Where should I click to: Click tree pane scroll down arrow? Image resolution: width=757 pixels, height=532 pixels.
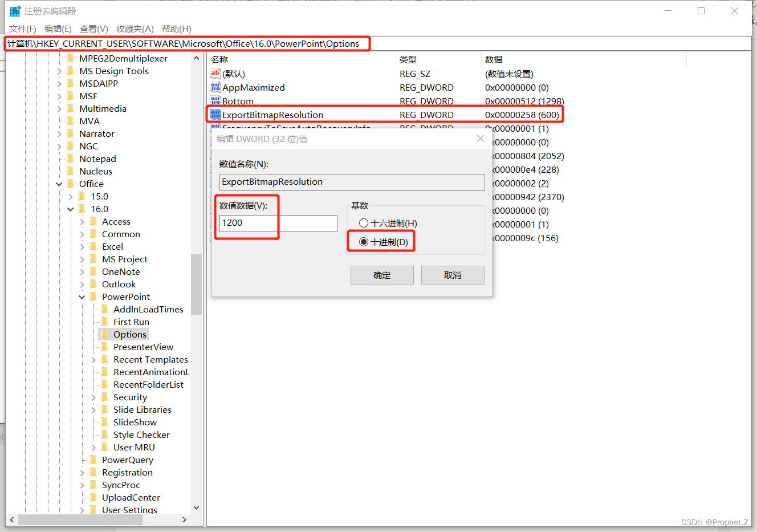[196, 507]
